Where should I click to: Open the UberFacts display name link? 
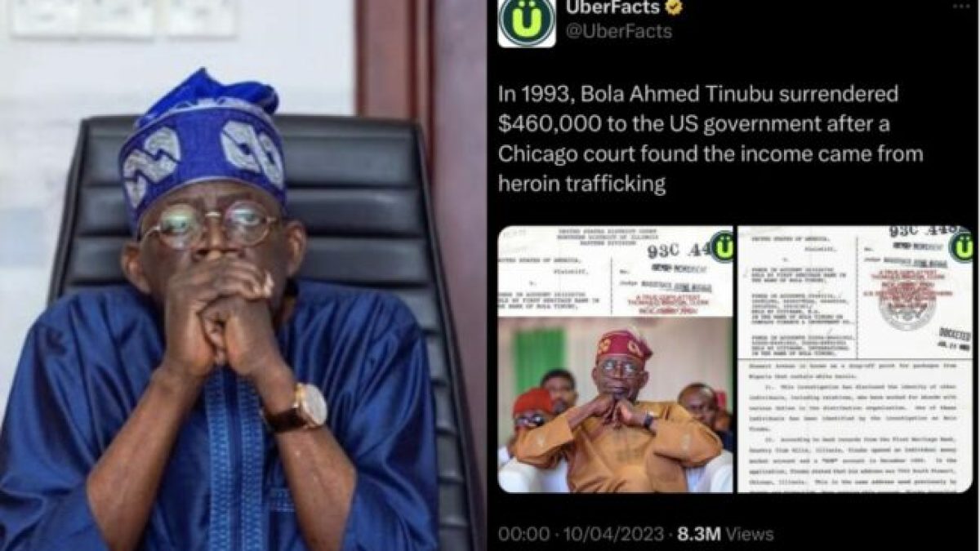(614, 8)
